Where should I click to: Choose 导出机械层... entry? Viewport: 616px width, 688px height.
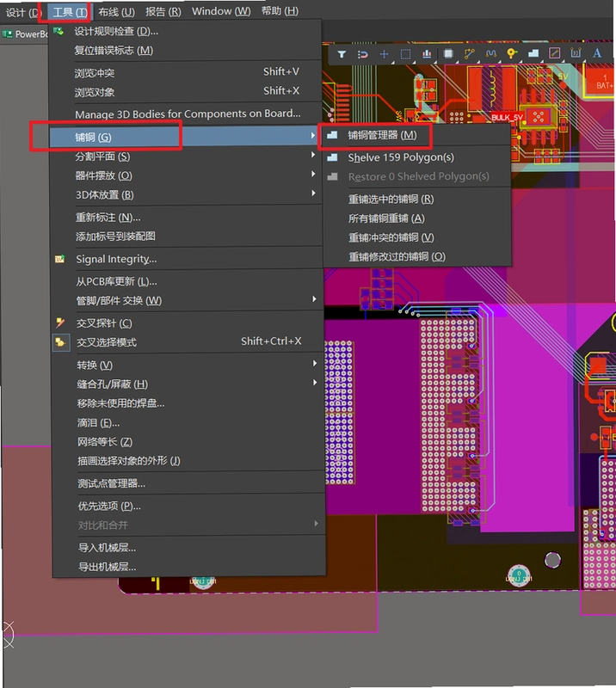188,567
